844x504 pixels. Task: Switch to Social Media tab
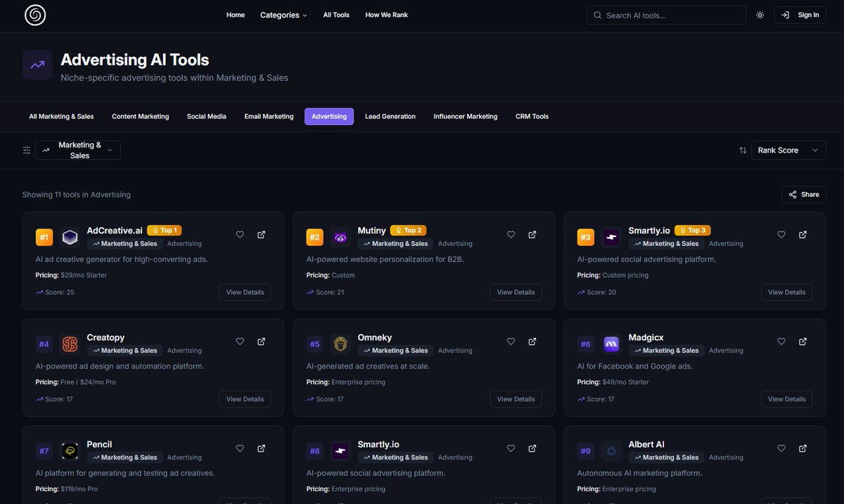point(207,117)
